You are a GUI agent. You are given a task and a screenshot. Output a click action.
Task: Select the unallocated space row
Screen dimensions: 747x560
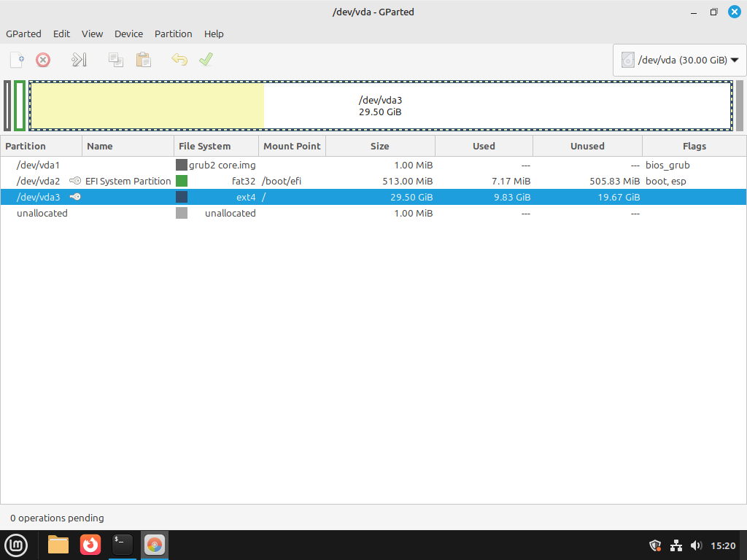coord(42,213)
